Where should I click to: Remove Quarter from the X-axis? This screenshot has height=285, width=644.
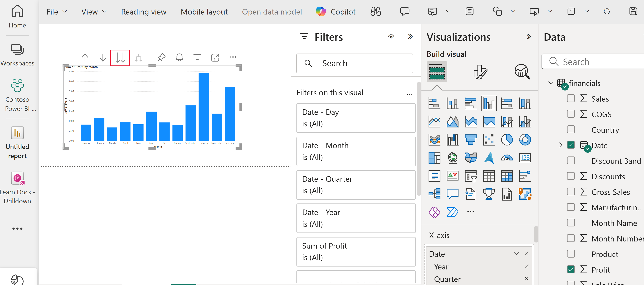[x=526, y=279]
